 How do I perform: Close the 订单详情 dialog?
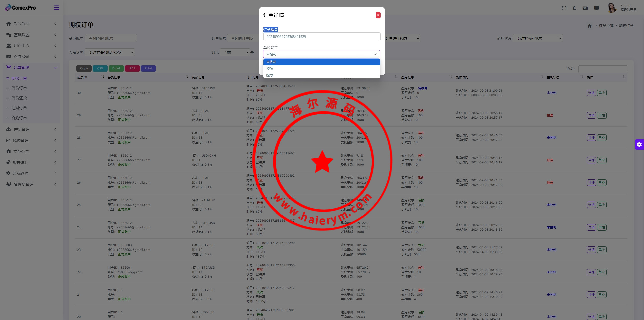[378, 15]
